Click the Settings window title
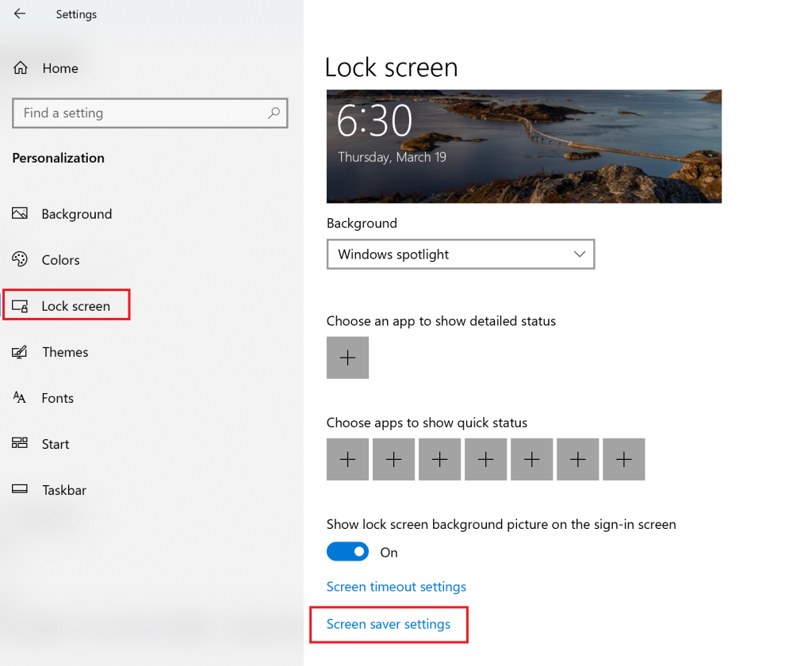This screenshot has width=812, height=666. point(76,14)
